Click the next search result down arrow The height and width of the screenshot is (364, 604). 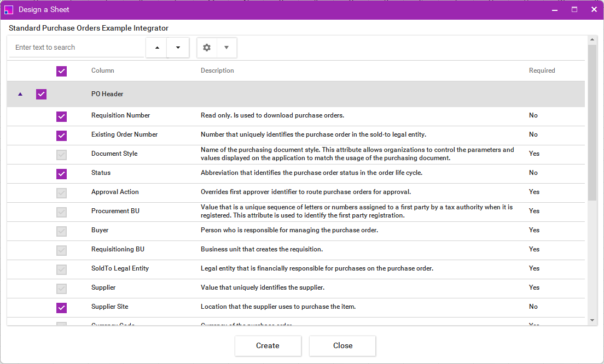tap(177, 48)
